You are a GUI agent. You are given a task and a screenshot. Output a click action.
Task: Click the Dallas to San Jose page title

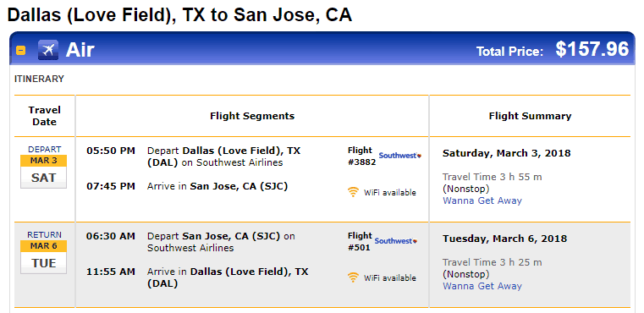[x=179, y=15]
